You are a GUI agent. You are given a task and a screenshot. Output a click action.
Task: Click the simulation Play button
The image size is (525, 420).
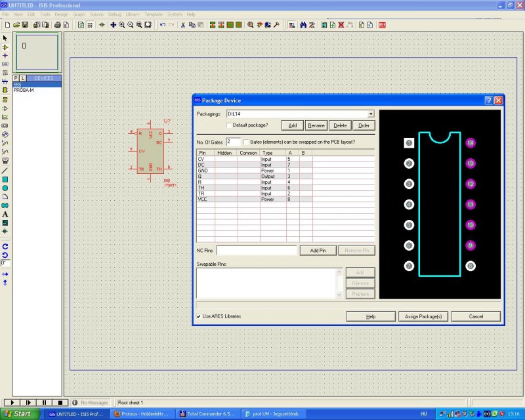click(x=12, y=402)
